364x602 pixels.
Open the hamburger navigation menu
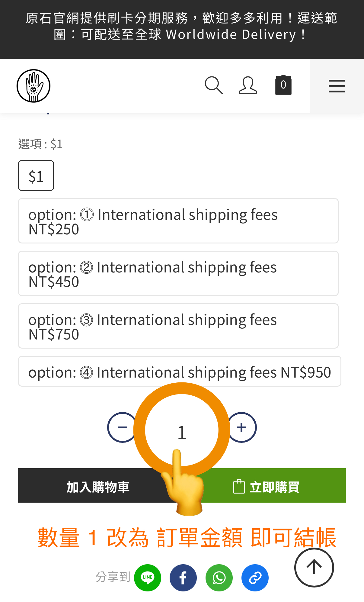tap(337, 86)
